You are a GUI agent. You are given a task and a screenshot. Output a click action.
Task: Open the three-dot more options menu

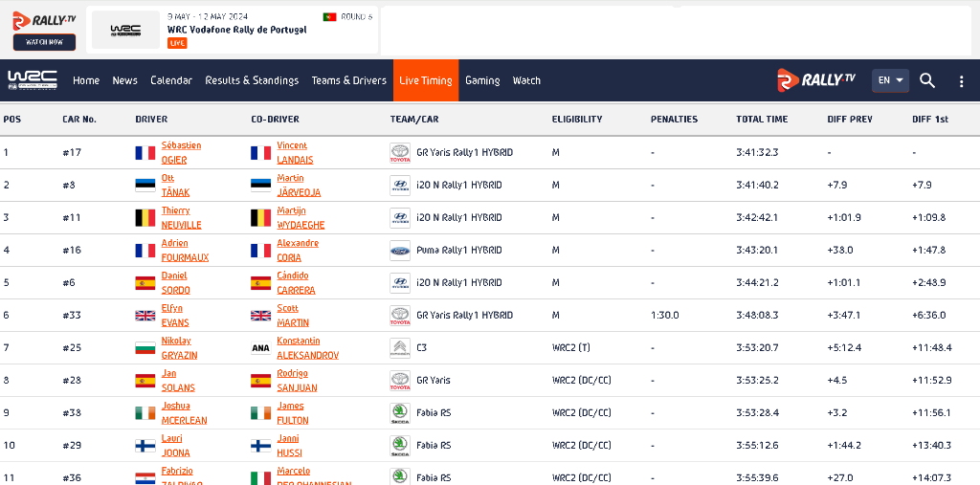(x=961, y=81)
